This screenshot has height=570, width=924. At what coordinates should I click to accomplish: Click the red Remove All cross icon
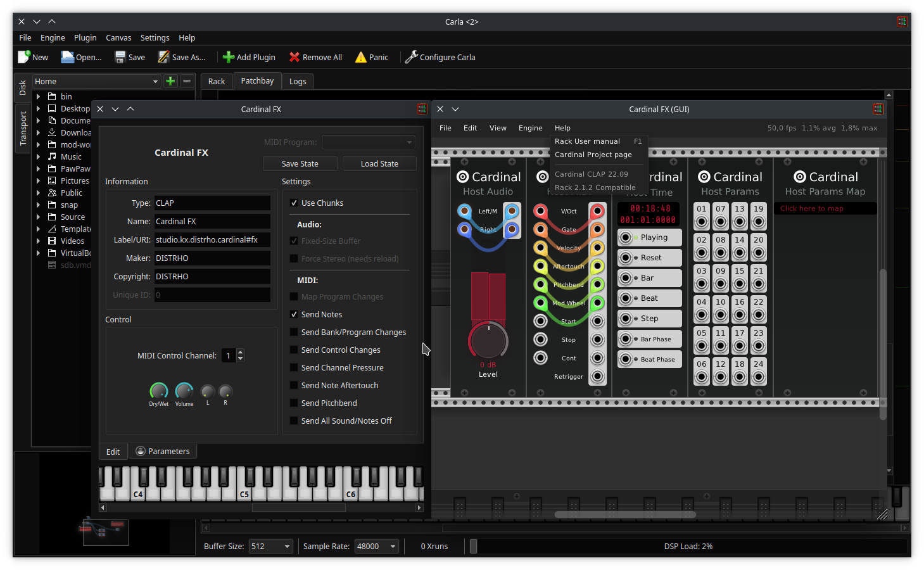pyautogui.click(x=294, y=57)
